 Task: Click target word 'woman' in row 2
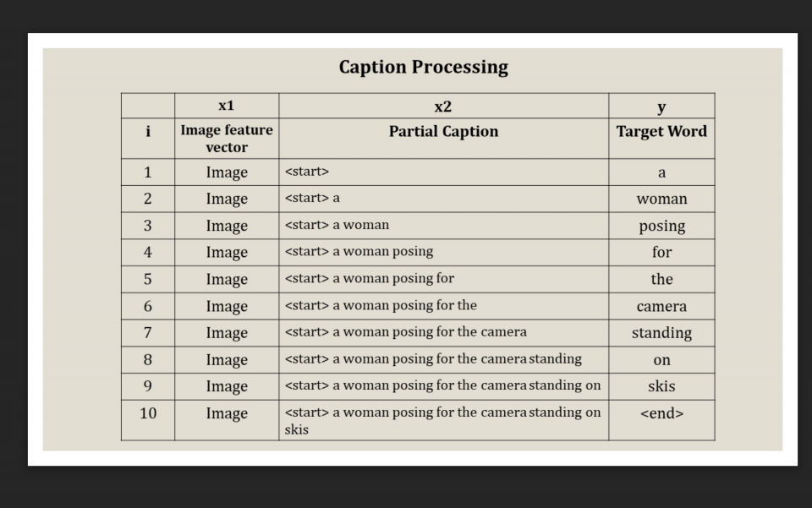[661, 199]
